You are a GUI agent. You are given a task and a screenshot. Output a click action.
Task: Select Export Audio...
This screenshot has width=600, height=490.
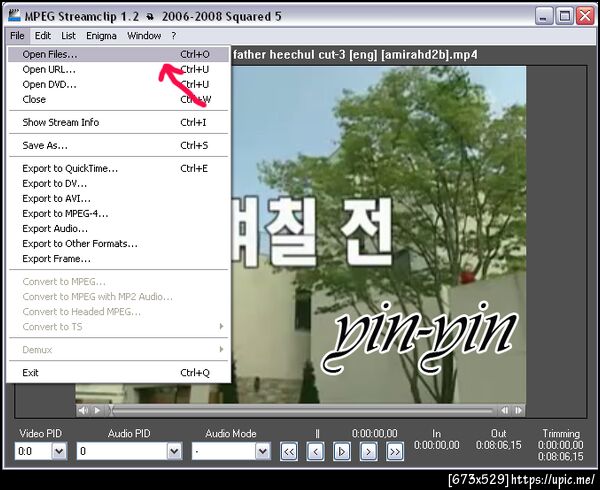coord(118,228)
